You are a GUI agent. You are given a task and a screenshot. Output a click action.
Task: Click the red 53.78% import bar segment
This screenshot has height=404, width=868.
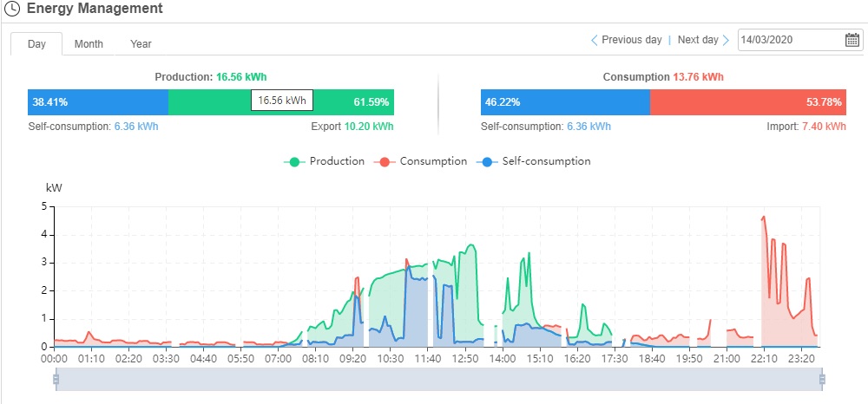pyautogui.click(x=748, y=102)
